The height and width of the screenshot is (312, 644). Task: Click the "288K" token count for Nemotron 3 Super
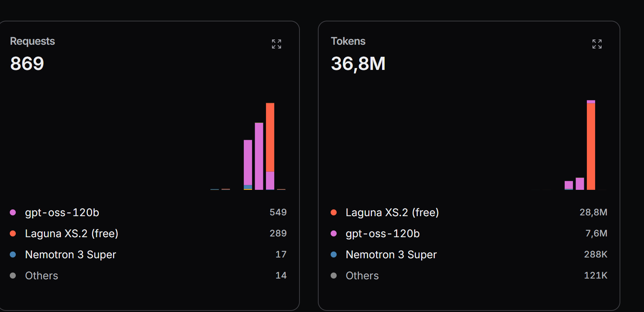click(596, 254)
